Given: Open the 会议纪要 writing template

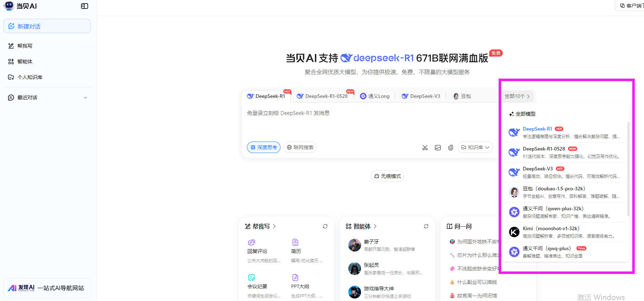Looking at the screenshot, I should [264, 286].
